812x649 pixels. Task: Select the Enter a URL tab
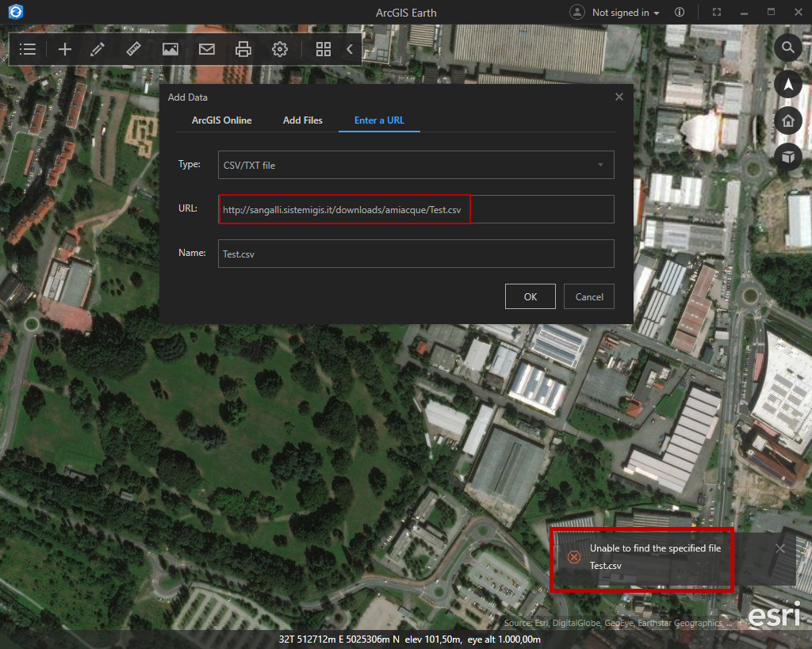(x=379, y=120)
